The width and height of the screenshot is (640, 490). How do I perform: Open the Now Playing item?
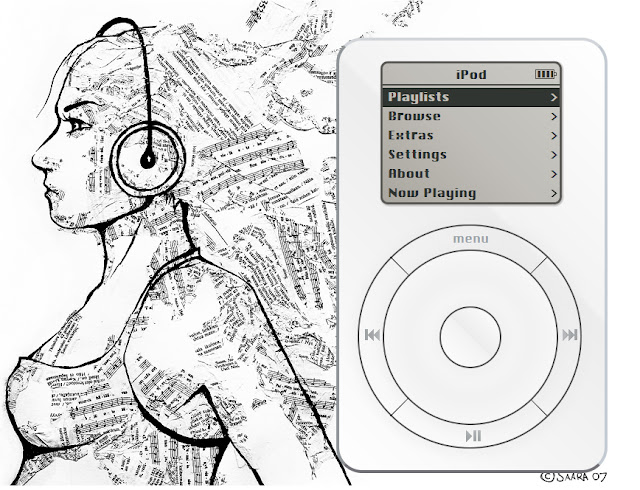(471, 193)
